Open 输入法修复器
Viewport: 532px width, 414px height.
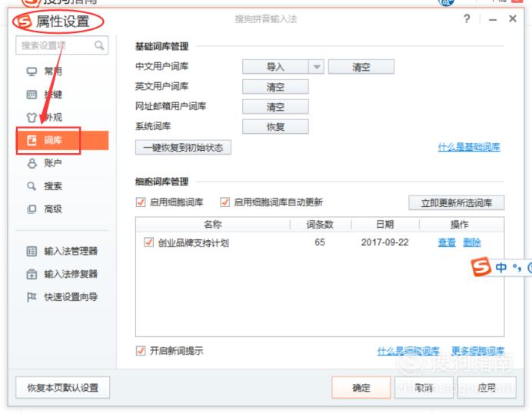point(71,274)
